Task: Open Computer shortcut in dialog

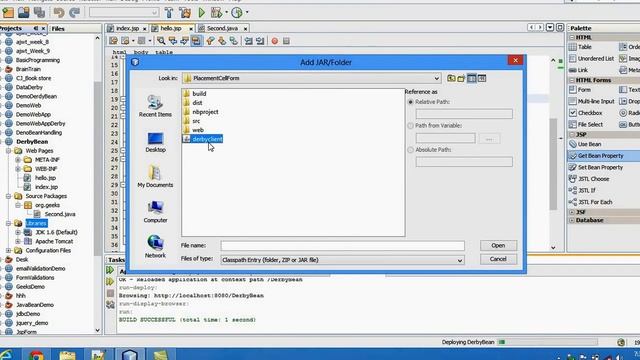Action: 155,212
